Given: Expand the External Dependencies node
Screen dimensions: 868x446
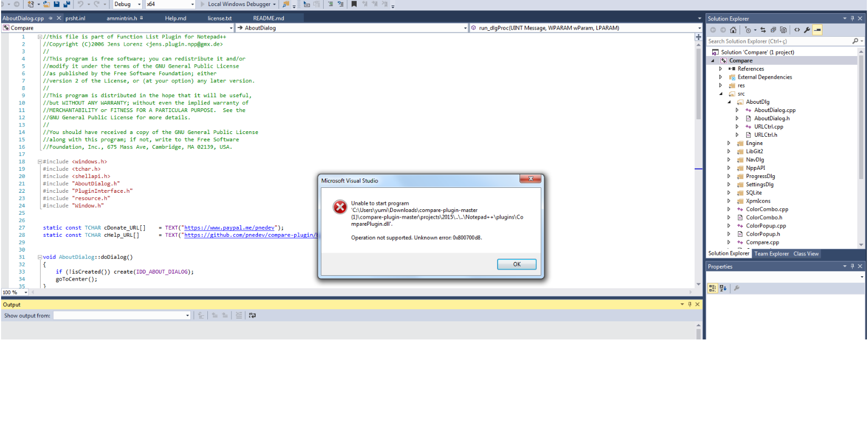Looking at the screenshot, I should (720, 77).
